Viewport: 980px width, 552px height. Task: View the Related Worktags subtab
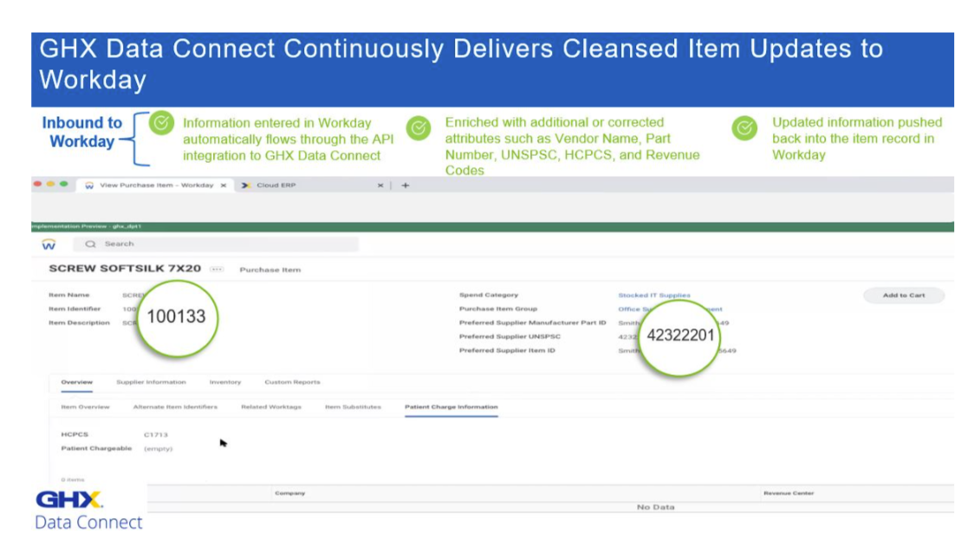click(269, 406)
